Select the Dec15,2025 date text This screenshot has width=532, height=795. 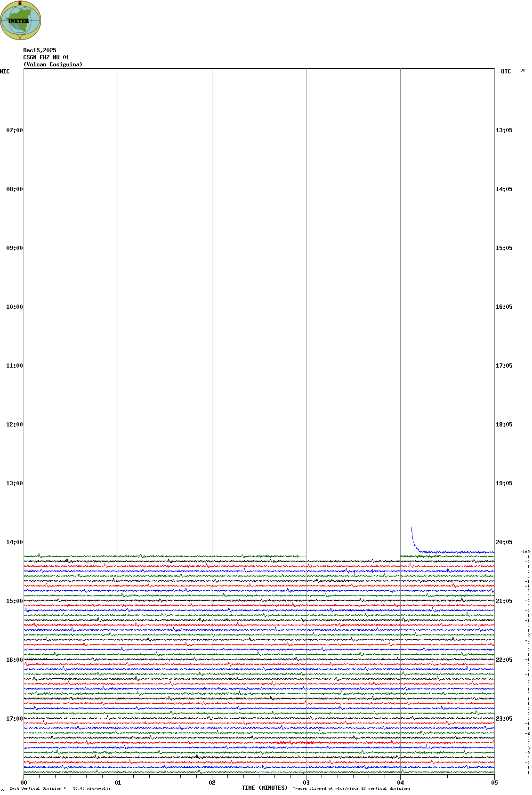tap(40, 50)
